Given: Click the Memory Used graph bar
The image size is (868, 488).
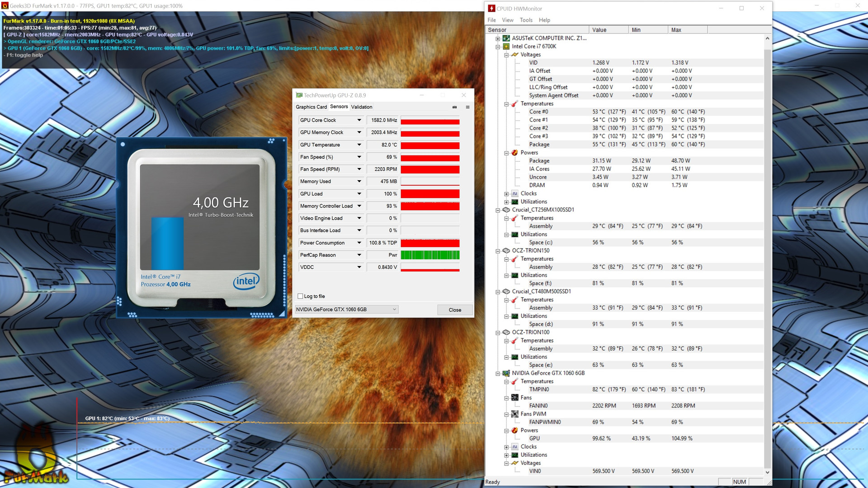Looking at the screenshot, I should point(430,182).
